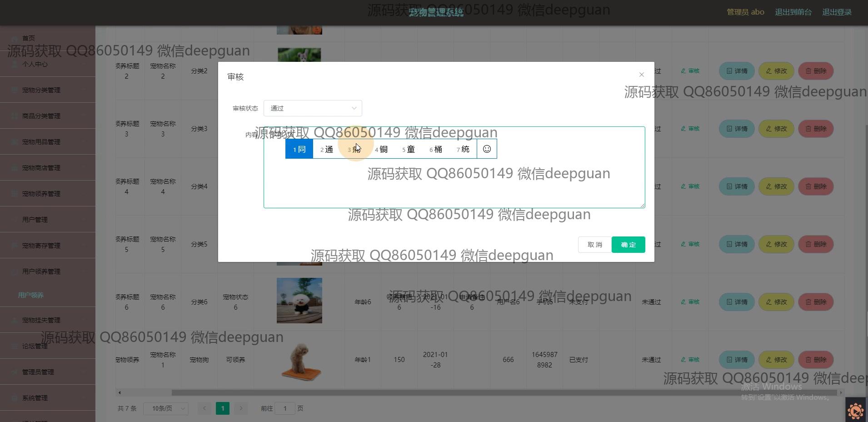Click 删除 for the 分类6 row

click(816, 302)
